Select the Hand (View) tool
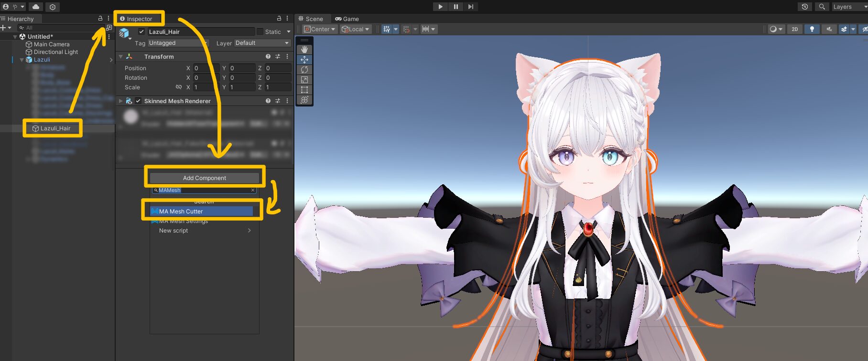 (304, 50)
